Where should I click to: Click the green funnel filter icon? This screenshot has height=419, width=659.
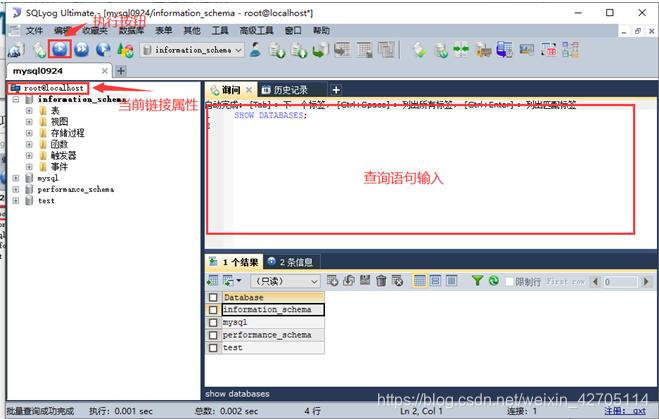coord(477,280)
